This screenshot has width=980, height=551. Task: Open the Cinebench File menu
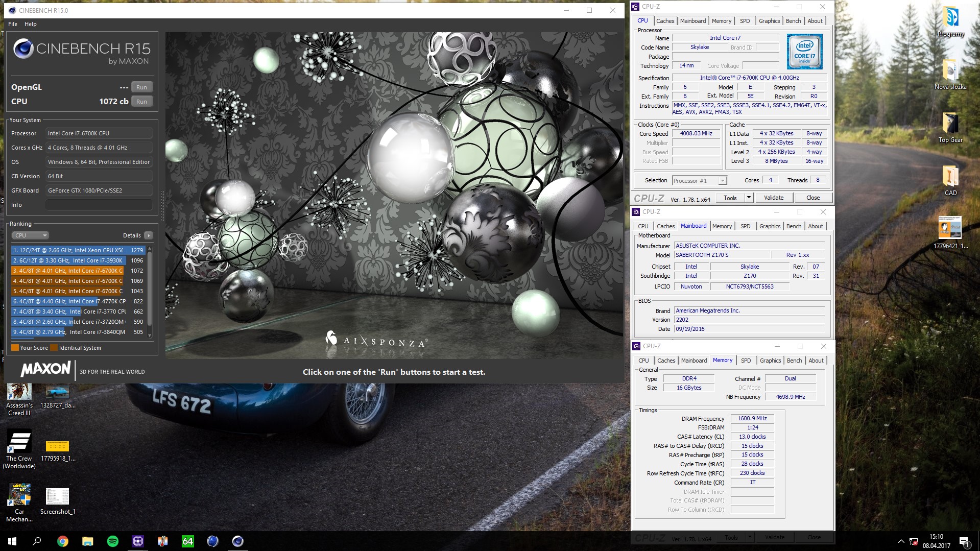pos(13,24)
